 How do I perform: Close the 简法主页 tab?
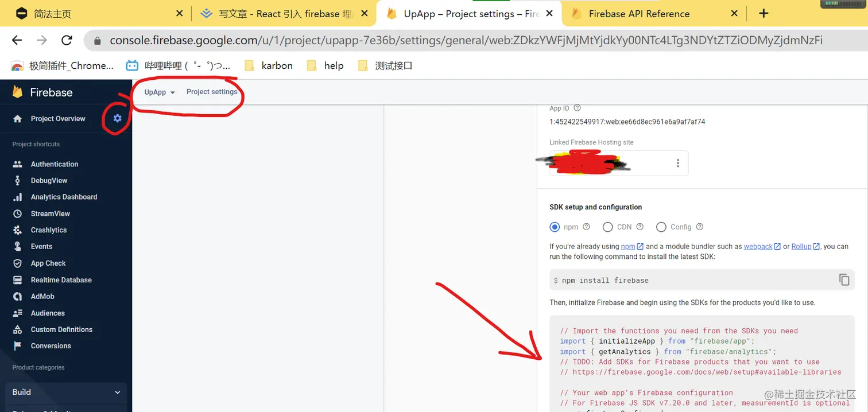179,13
